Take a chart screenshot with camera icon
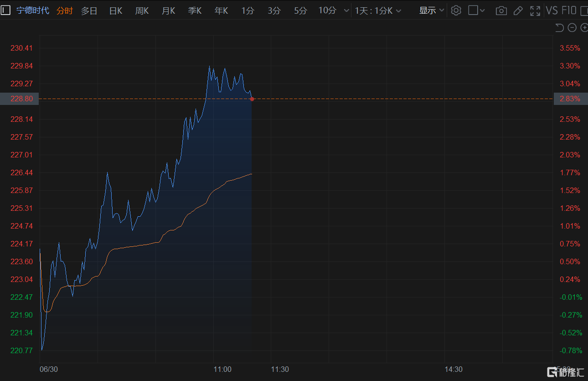The image size is (588, 381). tap(501, 10)
